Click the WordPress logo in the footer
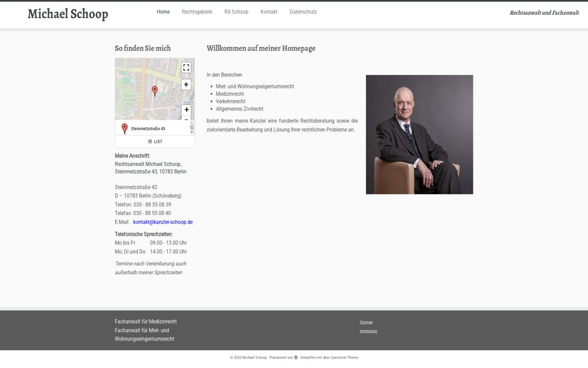Image resolution: width=588 pixels, height=368 pixels. point(296,358)
